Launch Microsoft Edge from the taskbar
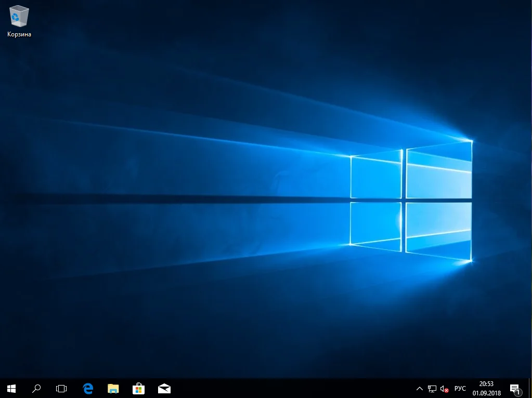Viewport: 532px width, 398px height. (x=88, y=388)
